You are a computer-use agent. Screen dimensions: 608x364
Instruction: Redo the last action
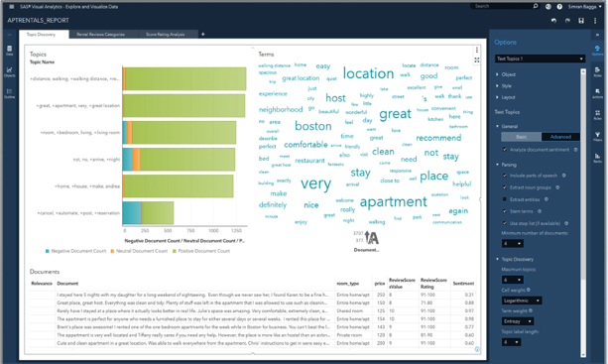(567, 21)
